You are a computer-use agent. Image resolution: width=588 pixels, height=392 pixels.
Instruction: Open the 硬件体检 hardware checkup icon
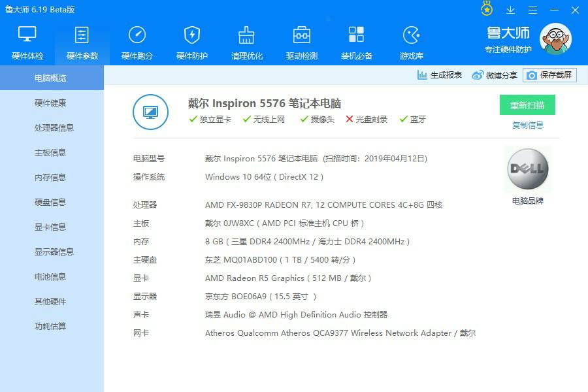[27, 35]
